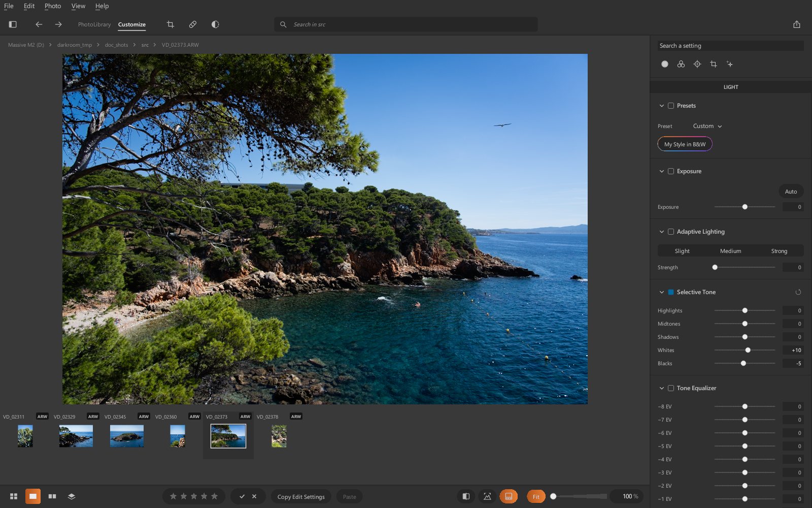Open the Preset Custom dropdown
This screenshot has width=812, height=508.
click(x=707, y=126)
